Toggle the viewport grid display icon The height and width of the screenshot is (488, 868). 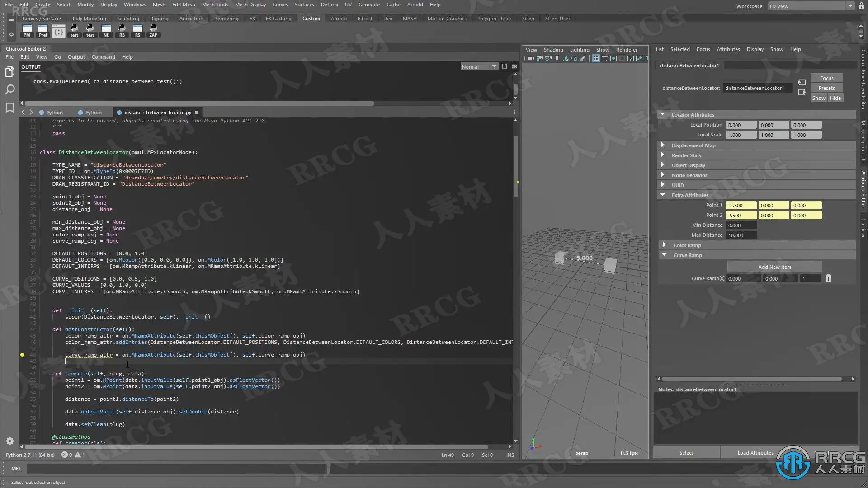point(596,58)
